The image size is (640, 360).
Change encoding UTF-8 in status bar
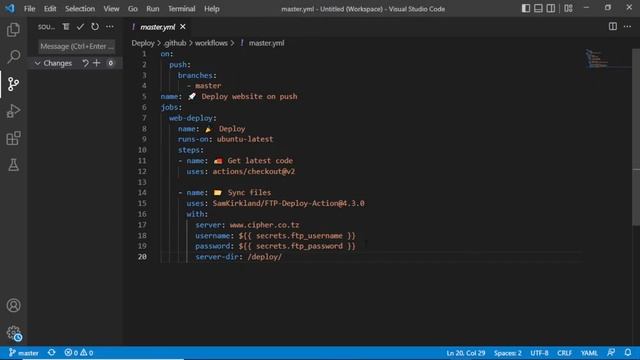click(x=539, y=353)
